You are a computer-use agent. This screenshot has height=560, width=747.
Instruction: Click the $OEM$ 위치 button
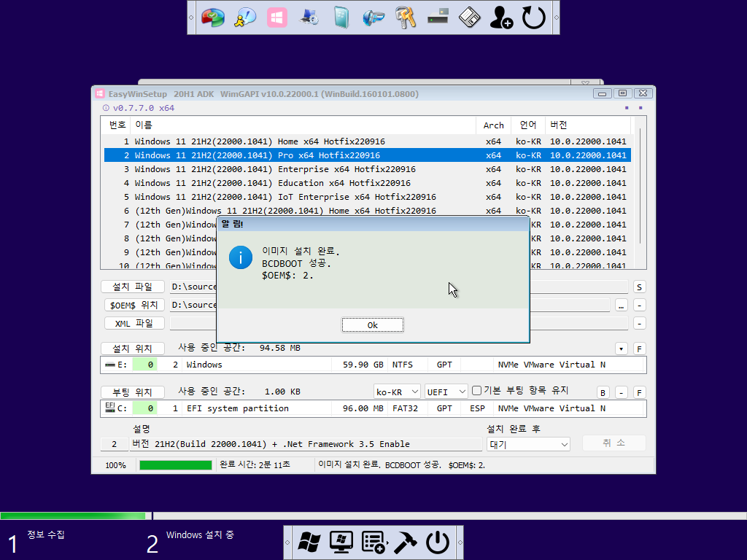tap(134, 305)
